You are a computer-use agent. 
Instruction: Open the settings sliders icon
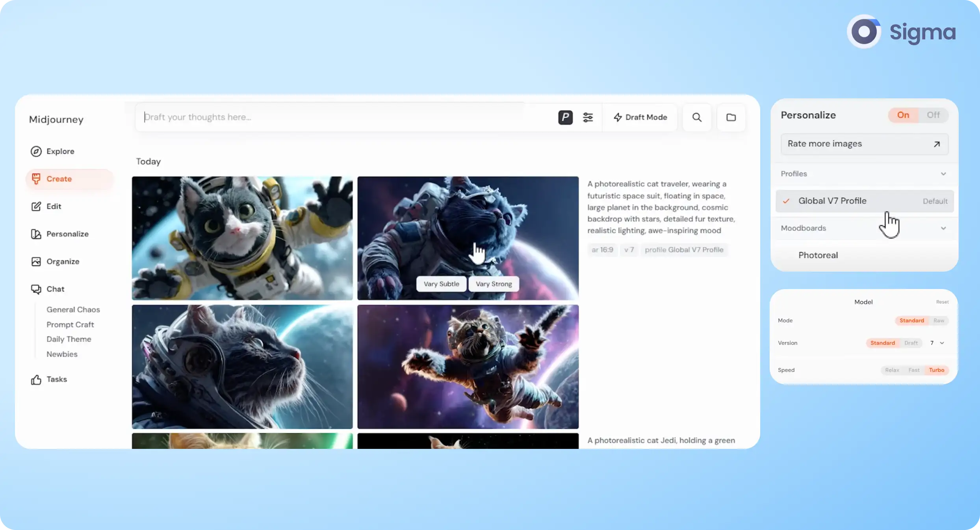[x=588, y=117]
